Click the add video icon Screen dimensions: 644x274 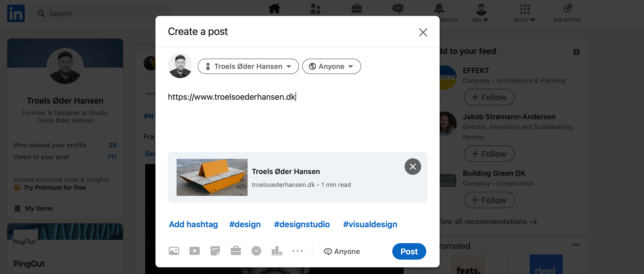tap(195, 251)
